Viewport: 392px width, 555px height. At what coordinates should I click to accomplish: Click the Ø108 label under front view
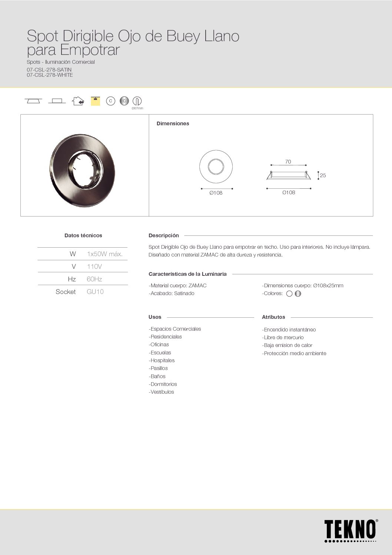pyautogui.click(x=216, y=193)
